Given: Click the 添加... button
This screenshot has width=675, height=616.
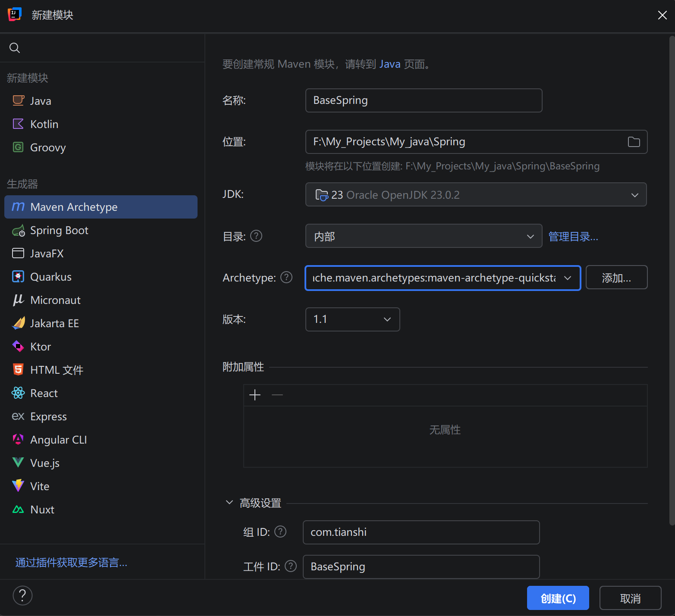Looking at the screenshot, I should tap(616, 278).
